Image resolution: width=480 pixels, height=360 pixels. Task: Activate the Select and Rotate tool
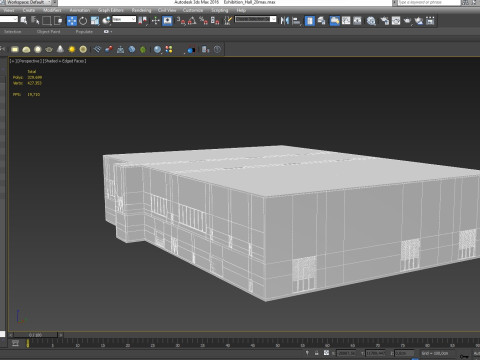point(83,21)
